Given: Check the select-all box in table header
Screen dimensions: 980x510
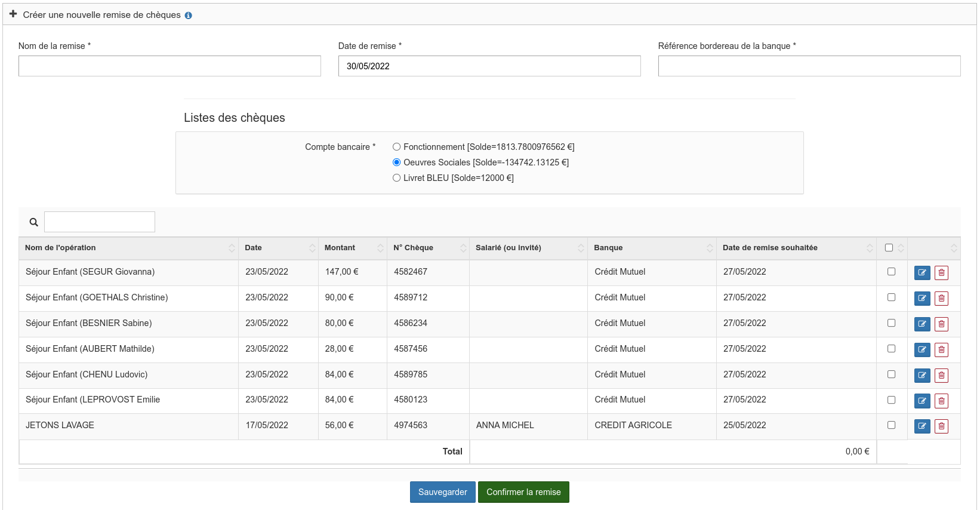Looking at the screenshot, I should (x=889, y=248).
